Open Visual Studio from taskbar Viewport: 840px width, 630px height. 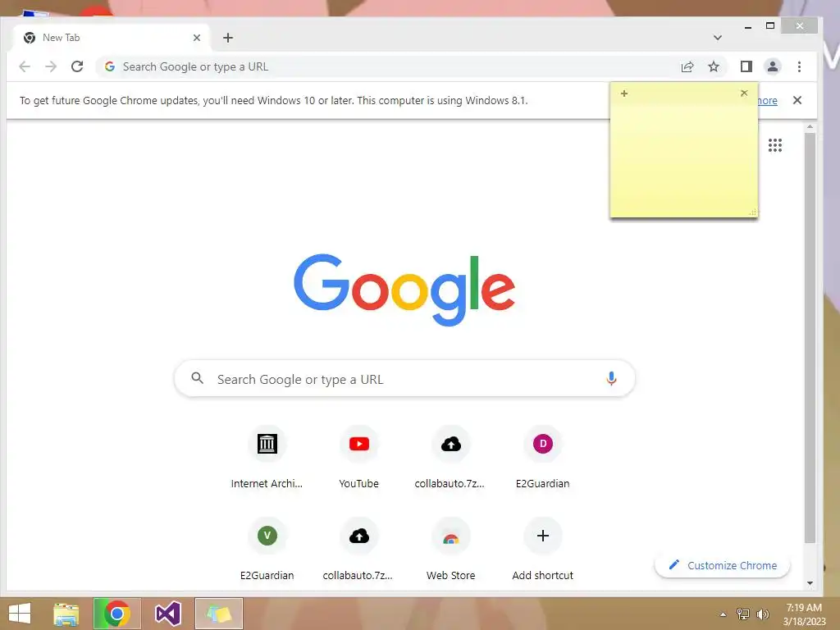point(167,614)
